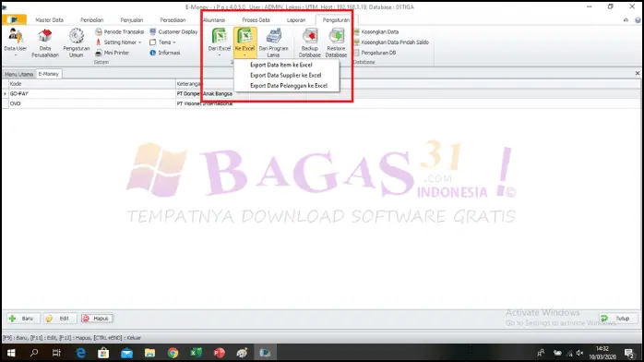Viewport: 644px width, 362px height.
Task: Choose Export Data Supplier ke Excel
Action: point(285,75)
